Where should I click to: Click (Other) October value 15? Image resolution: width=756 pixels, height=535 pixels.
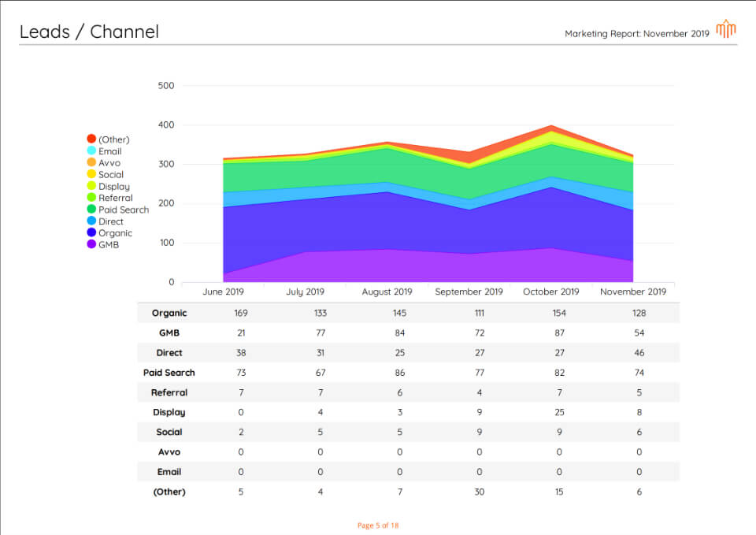tap(559, 492)
